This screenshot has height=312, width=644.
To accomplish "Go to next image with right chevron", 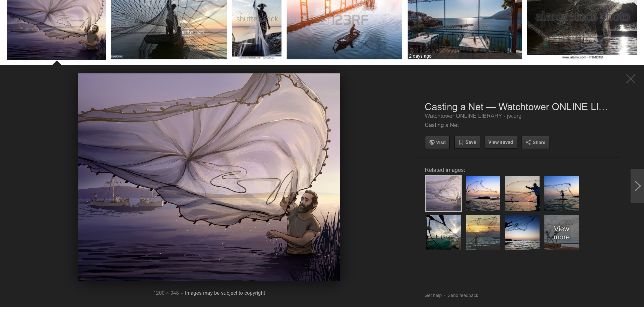I will (637, 186).
